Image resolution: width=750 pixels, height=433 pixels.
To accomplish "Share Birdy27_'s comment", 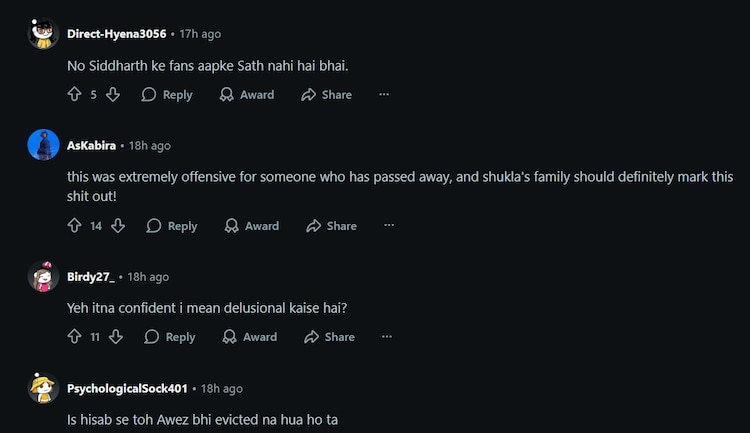I will pos(329,337).
